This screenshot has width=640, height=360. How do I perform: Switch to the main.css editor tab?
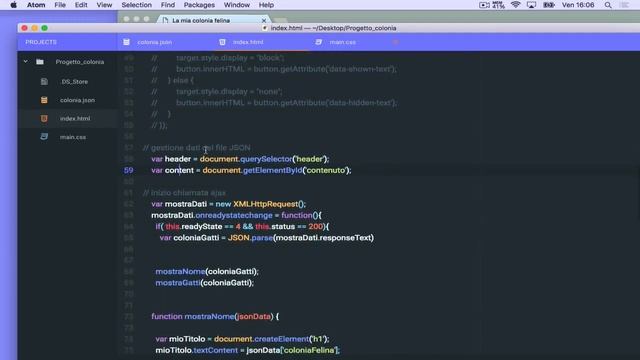(x=357, y=42)
